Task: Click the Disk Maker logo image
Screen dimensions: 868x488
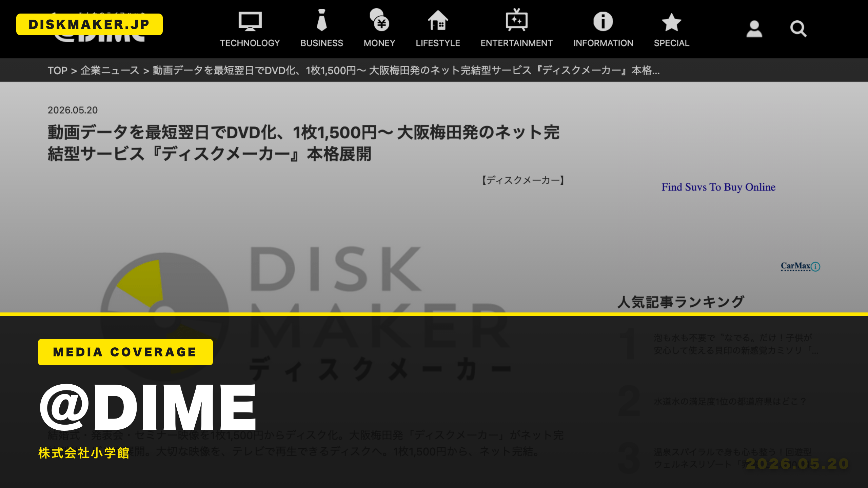Action: pyautogui.click(x=305, y=313)
